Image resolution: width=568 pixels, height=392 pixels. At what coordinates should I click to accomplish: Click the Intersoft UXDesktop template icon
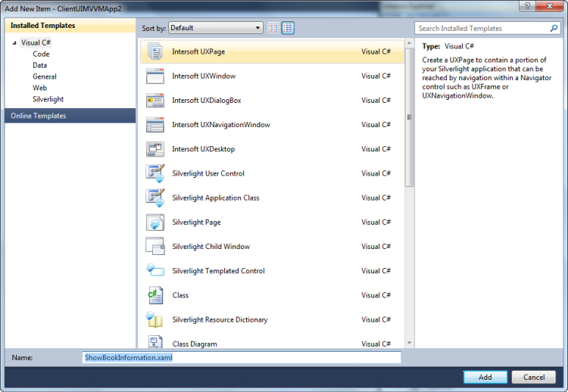155,149
